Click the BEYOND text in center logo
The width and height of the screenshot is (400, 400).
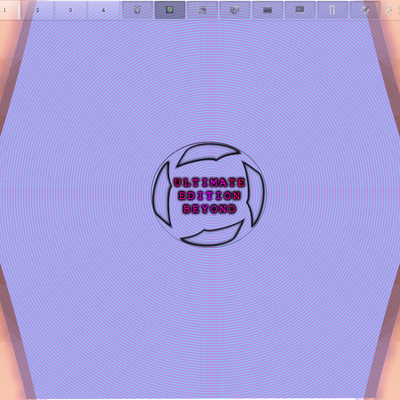[x=209, y=209]
